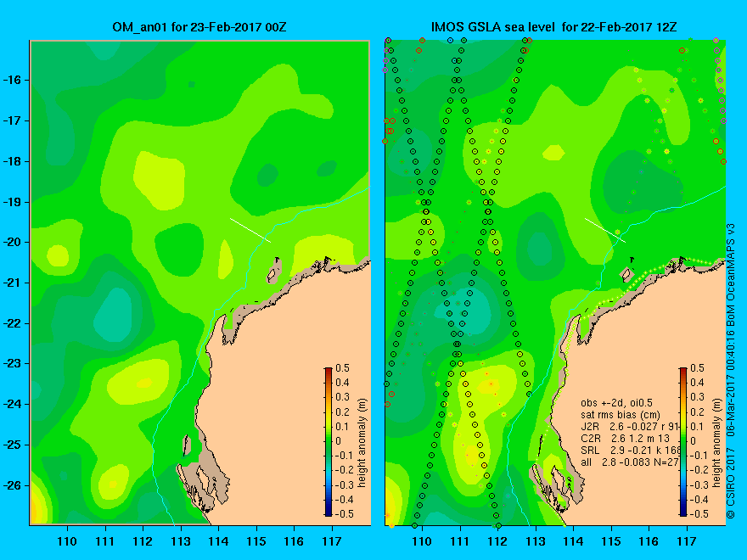Click the "all 2.8 -0.083" statistics row
The width and height of the screenshot is (747, 560).
pyautogui.click(x=629, y=462)
